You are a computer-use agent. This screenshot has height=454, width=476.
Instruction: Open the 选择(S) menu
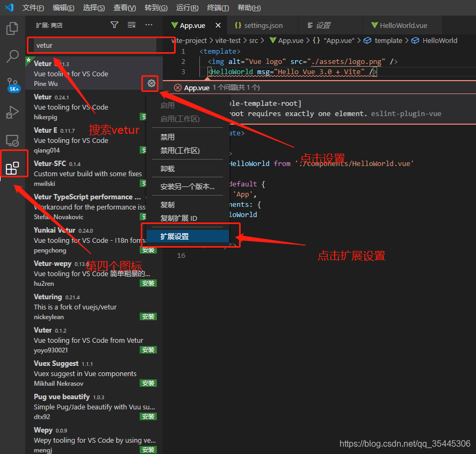point(94,8)
